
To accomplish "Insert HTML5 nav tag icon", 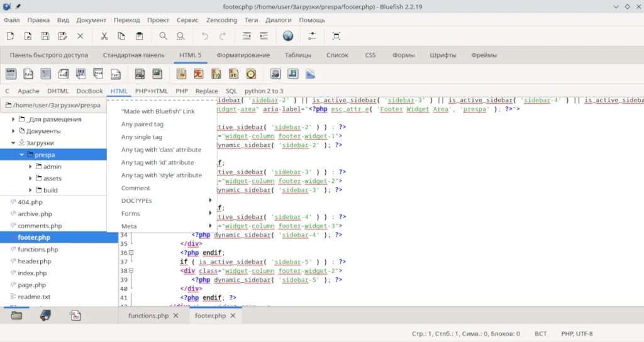I will point(28,74).
